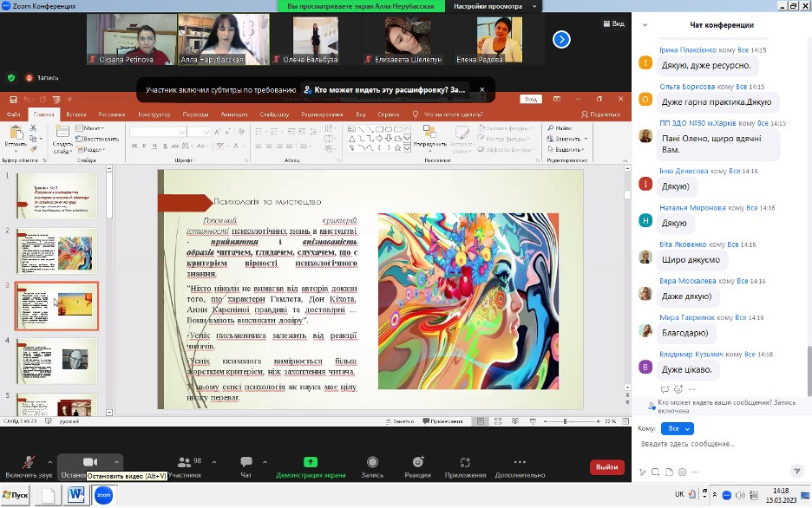The image size is (812, 508).
Task: Close the subtitles notification banner
Action: [x=482, y=89]
